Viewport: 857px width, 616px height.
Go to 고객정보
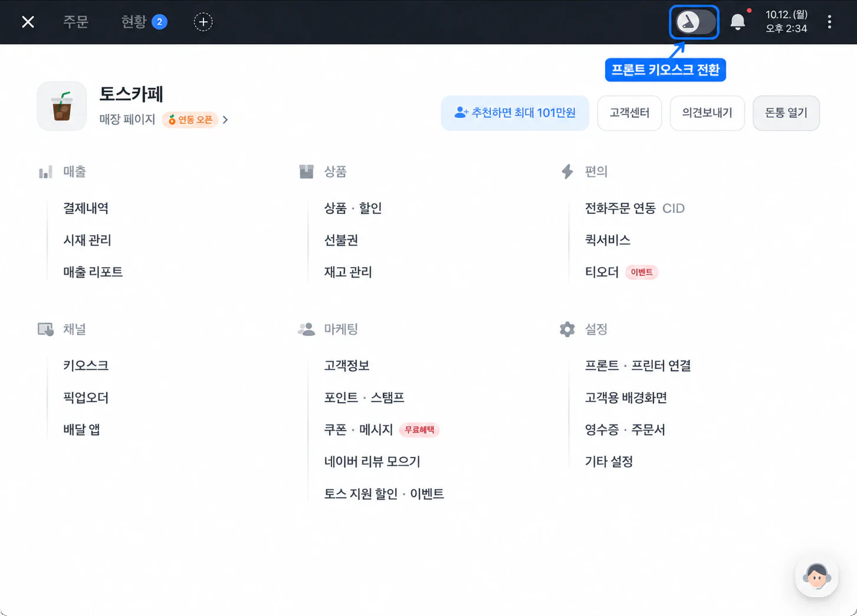347,365
